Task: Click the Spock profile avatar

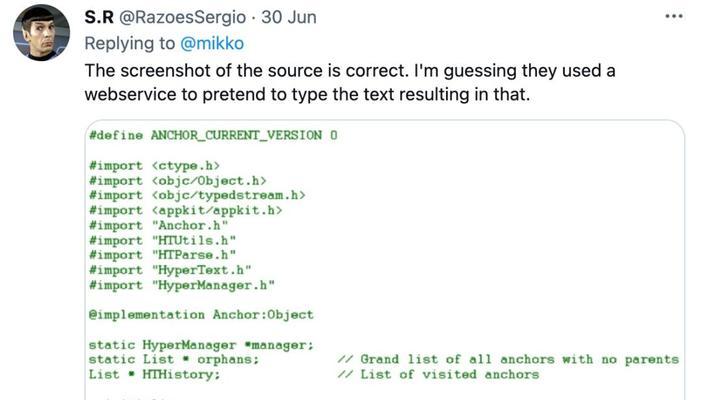Action: (x=41, y=33)
